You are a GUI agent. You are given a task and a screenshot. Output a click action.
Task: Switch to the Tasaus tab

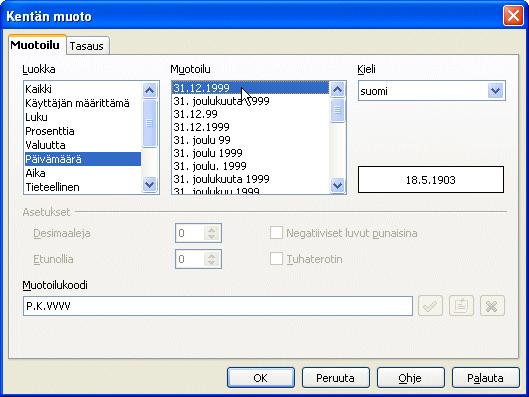click(87, 46)
